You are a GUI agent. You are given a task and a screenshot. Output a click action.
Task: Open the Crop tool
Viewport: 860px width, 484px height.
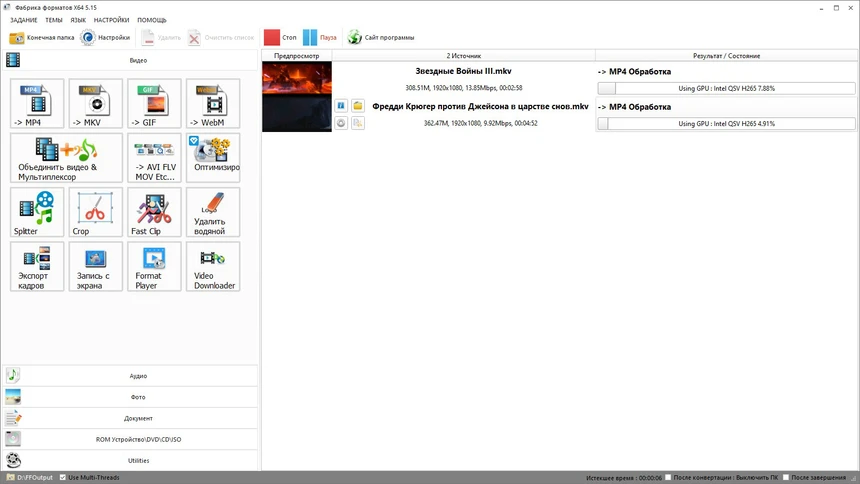(95, 212)
